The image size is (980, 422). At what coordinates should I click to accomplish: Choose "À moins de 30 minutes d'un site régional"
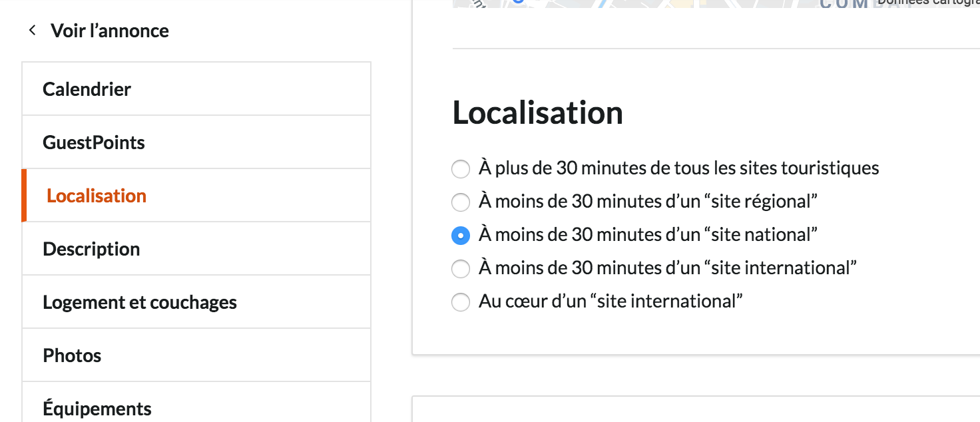(x=460, y=202)
